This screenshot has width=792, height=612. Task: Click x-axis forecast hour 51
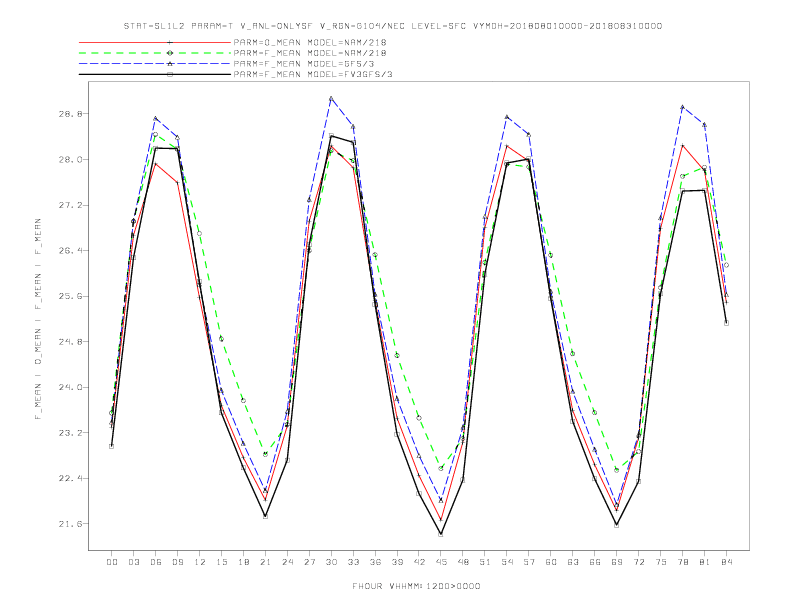(x=485, y=562)
